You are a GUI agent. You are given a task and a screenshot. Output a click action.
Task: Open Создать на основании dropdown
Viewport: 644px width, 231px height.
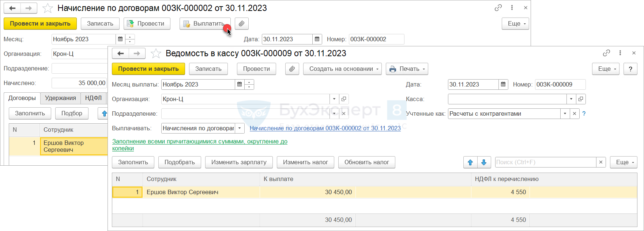coord(342,69)
